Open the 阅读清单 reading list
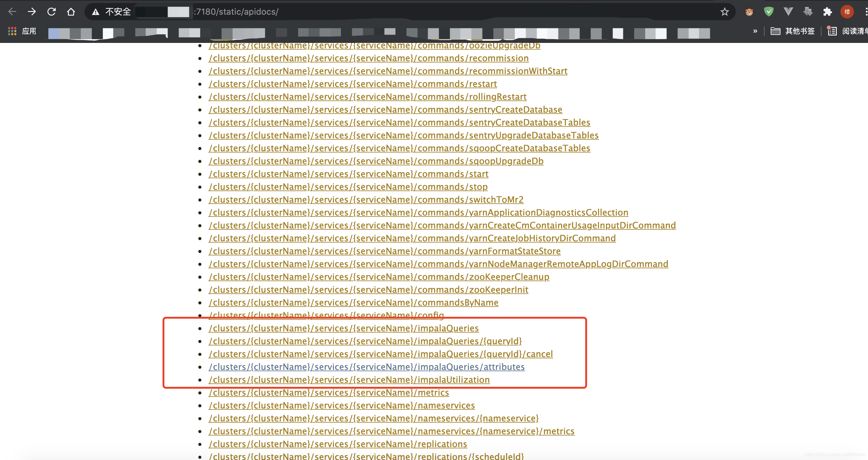This screenshot has width=868, height=460. click(847, 31)
